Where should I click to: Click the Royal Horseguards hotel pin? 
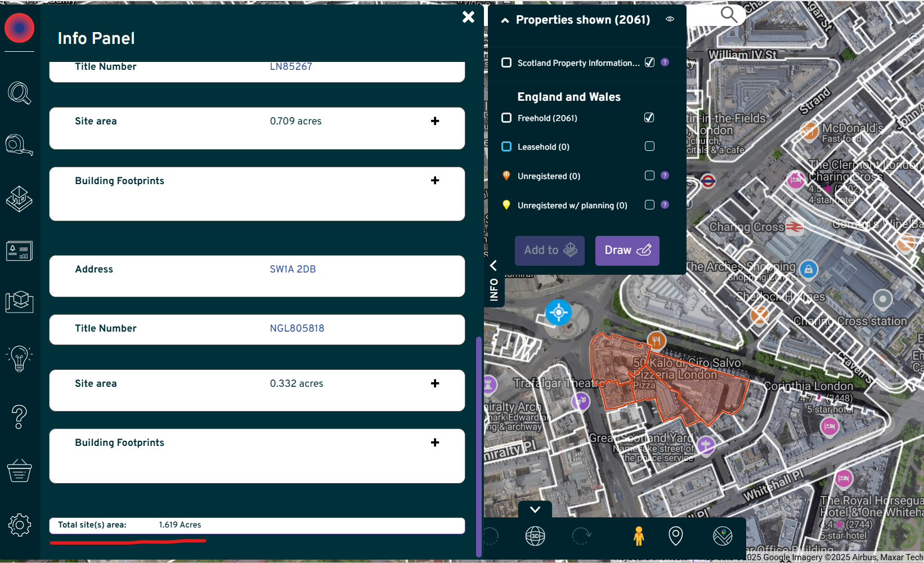pyautogui.click(x=843, y=479)
